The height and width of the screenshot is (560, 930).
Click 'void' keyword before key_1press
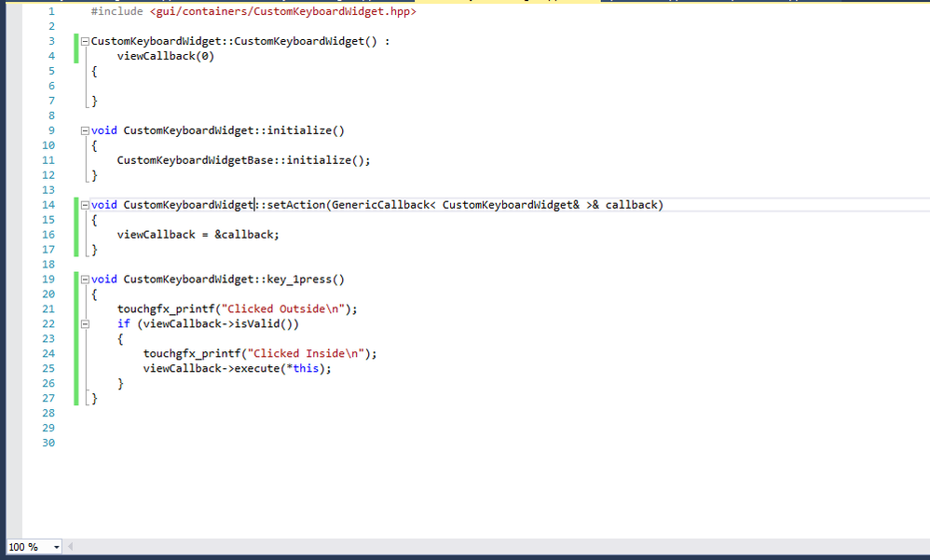(x=103, y=280)
